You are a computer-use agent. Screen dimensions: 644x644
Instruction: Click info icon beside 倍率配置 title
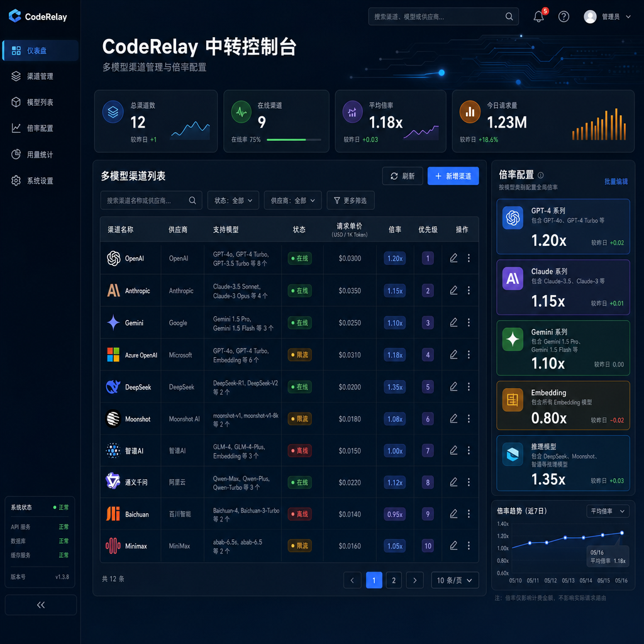[x=540, y=175]
